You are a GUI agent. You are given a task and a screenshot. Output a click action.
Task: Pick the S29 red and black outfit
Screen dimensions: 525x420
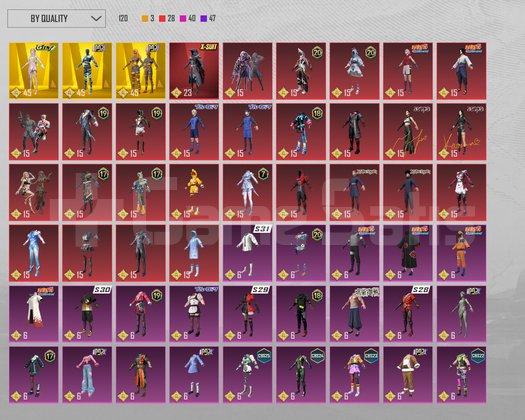[247, 314]
